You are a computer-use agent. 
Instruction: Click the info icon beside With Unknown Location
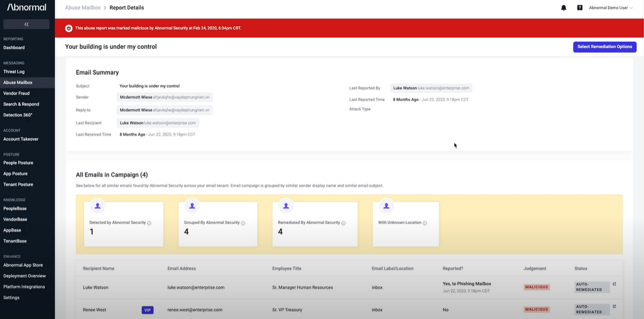424,223
